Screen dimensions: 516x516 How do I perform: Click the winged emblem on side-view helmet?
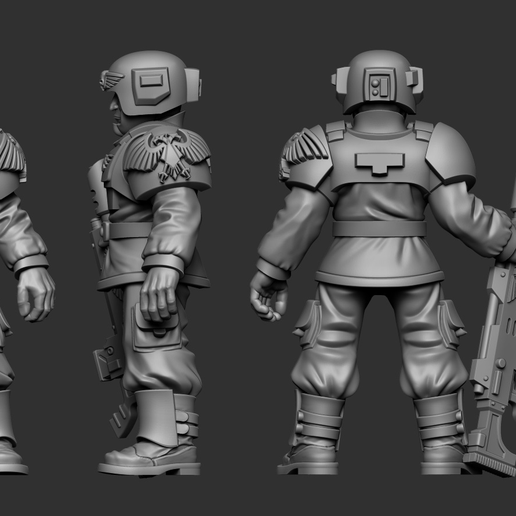coord(111,80)
